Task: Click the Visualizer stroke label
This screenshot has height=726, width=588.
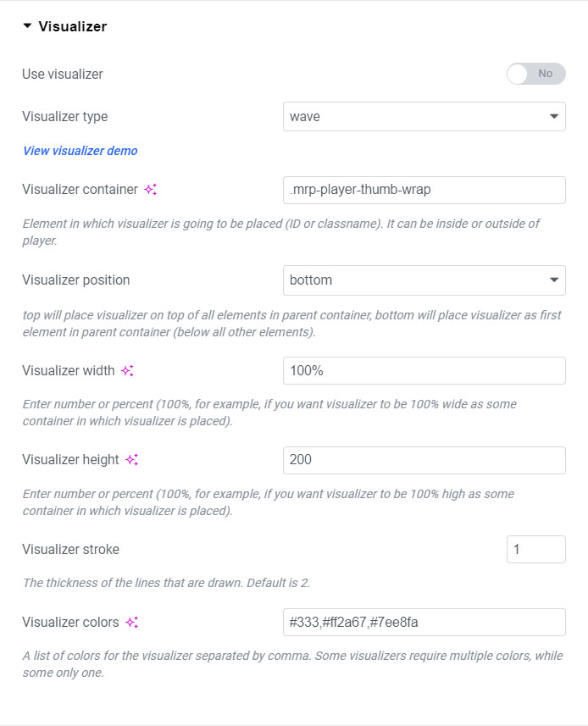Action: click(x=71, y=549)
